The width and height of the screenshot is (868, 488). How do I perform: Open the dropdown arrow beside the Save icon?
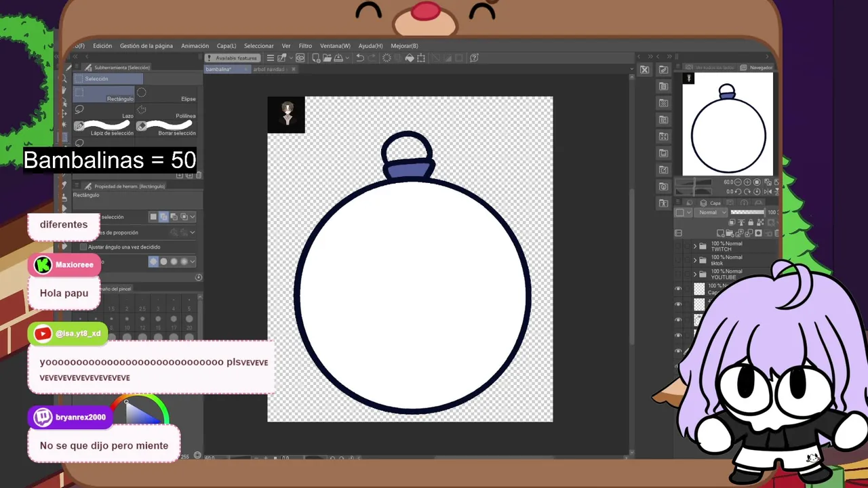pyautogui.click(x=347, y=58)
